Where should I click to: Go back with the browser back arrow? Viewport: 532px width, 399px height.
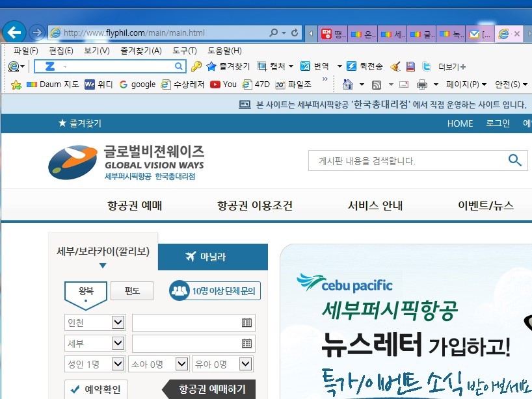point(14,32)
